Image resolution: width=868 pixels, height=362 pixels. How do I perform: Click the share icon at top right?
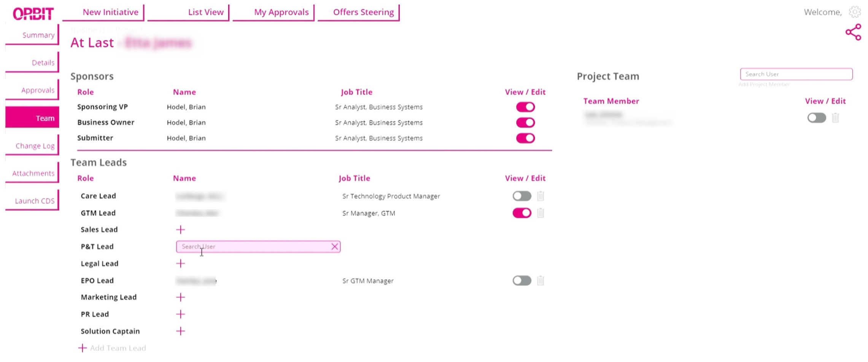pos(853,32)
